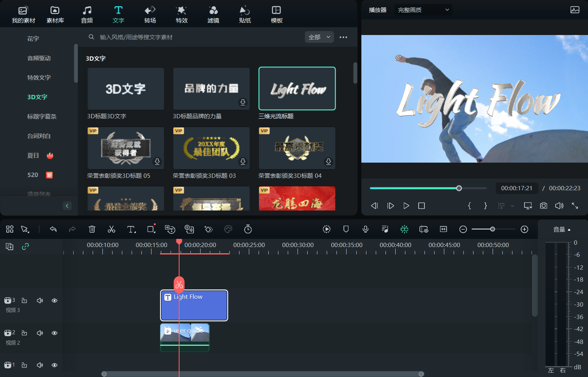
Task: Start a voiceover recording with the microphone icon
Action: pos(365,229)
